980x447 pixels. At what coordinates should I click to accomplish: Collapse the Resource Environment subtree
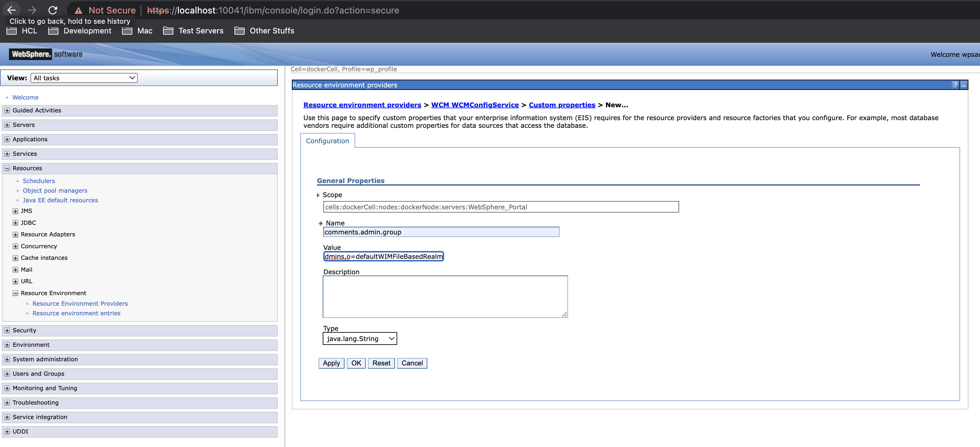coord(15,293)
